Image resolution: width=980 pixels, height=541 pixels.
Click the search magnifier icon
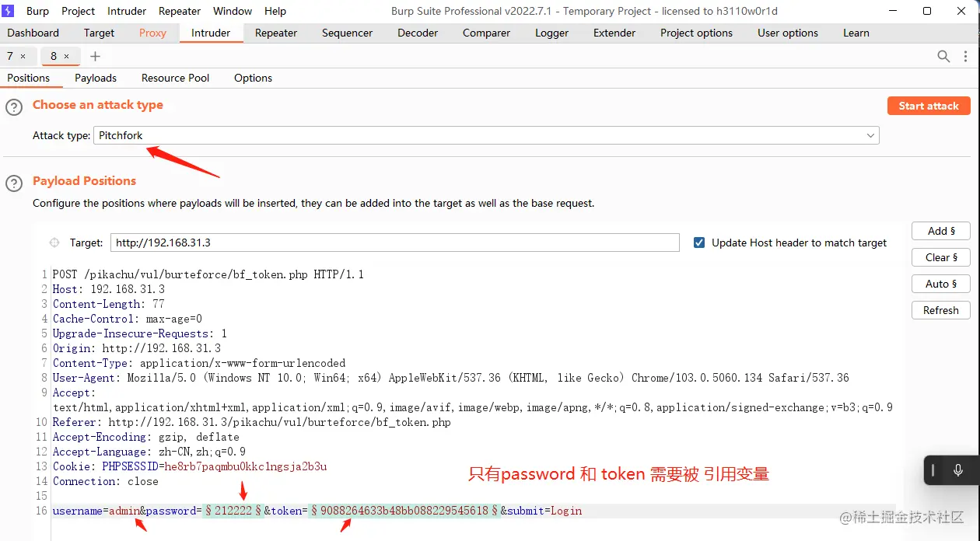(x=943, y=56)
